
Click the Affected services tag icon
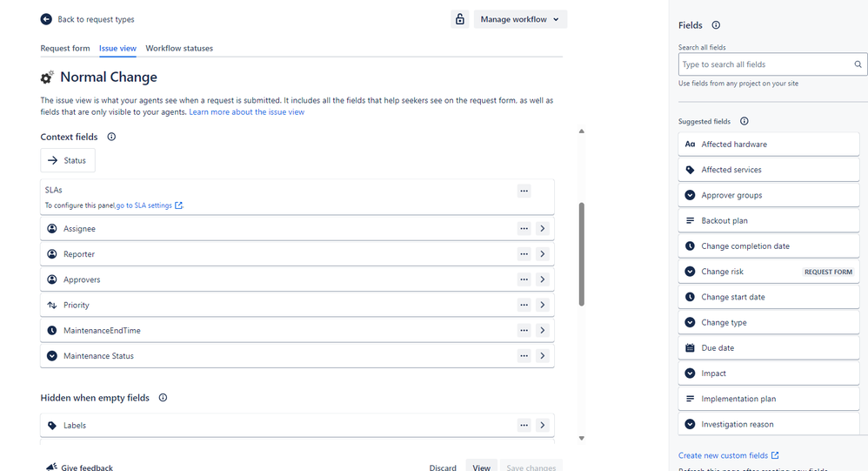point(690,170)
